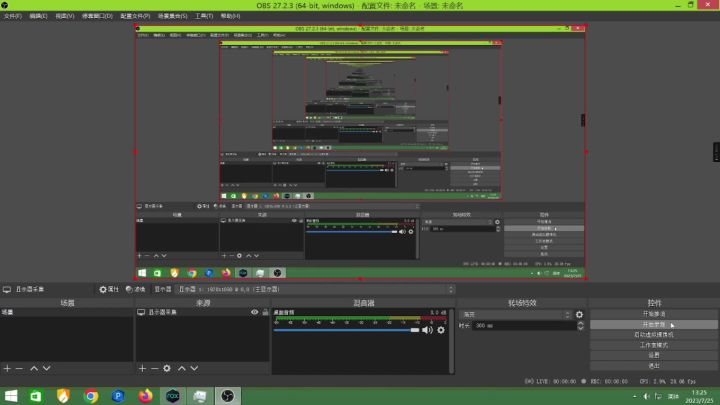The height and width of the screenshot is (405, 720).
Task: Open source Properties (属性) gear button
Action: click(x=109, y=289)
